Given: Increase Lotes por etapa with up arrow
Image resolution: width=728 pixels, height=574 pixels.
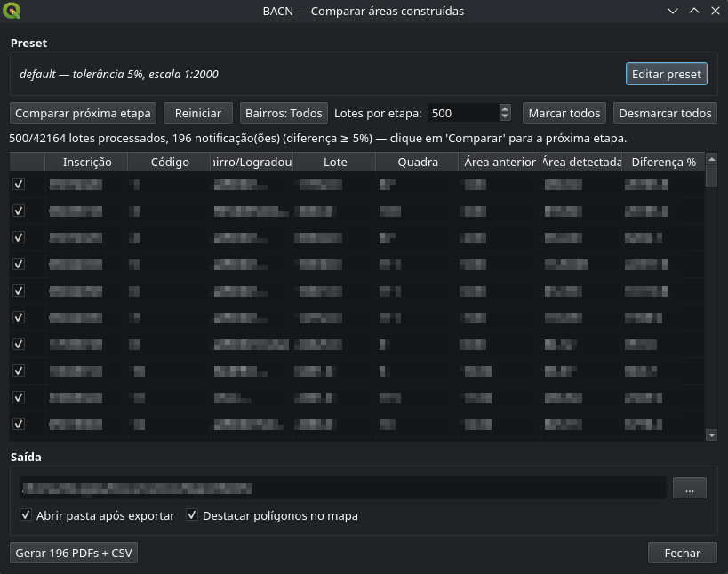Looking at the screenshot, I should (x=505, y=109).
